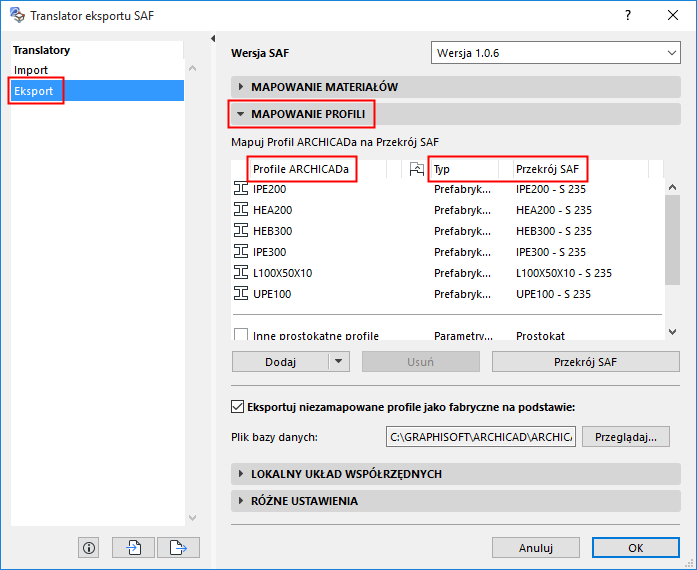
Task: Click the profile list scroll up arrow
Action: (x=673, y=187)
